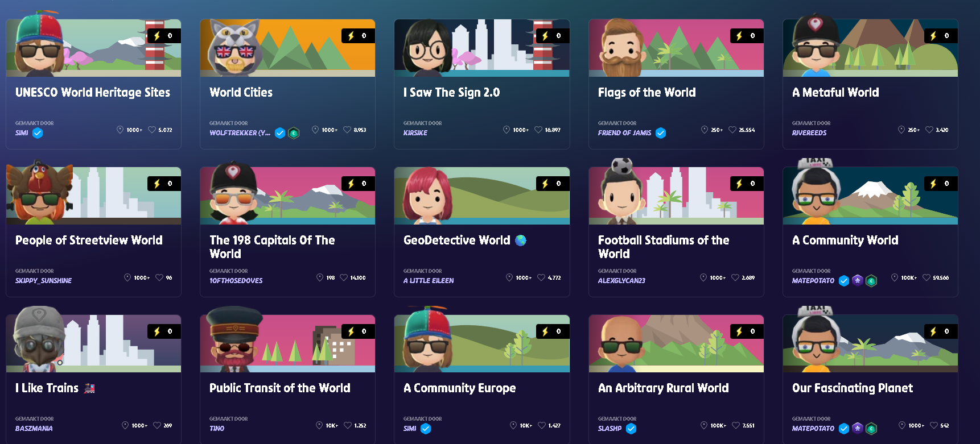Click heart icon on People of Streetview World

[159, 277]
